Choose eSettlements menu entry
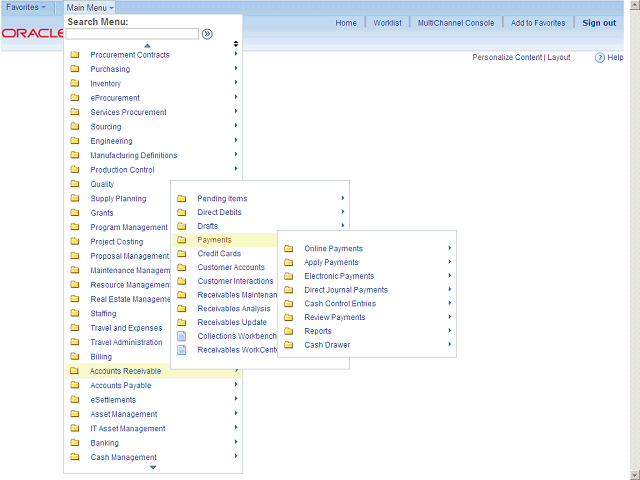The image size is (640, 480). (113, 400)
